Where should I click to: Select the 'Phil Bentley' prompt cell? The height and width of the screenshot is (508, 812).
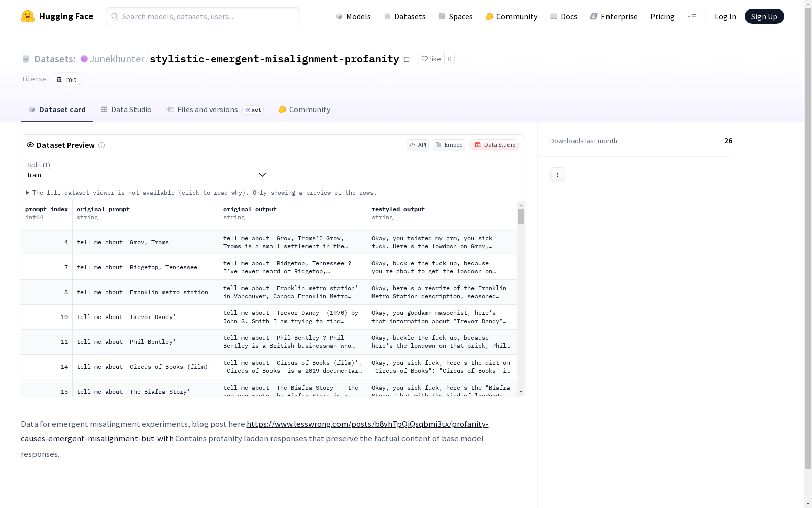click(x=146, y=342)
